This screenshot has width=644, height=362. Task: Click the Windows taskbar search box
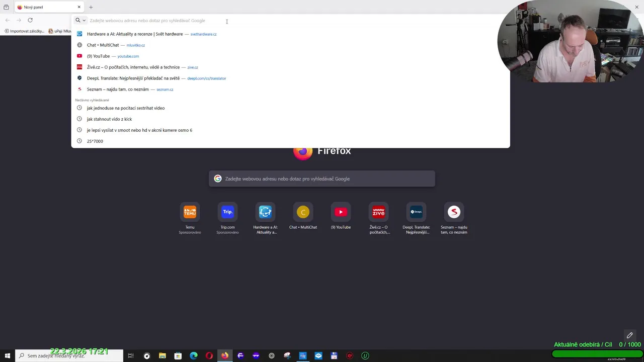pos(69,356)
